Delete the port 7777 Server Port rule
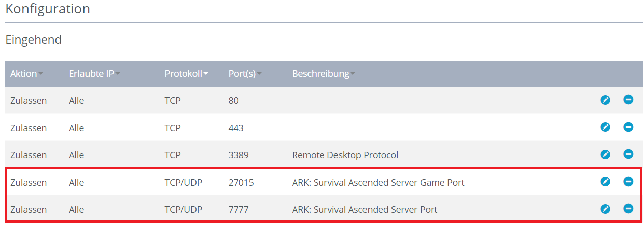Viewport: 644px width, 227px height. tap(628, 208)
